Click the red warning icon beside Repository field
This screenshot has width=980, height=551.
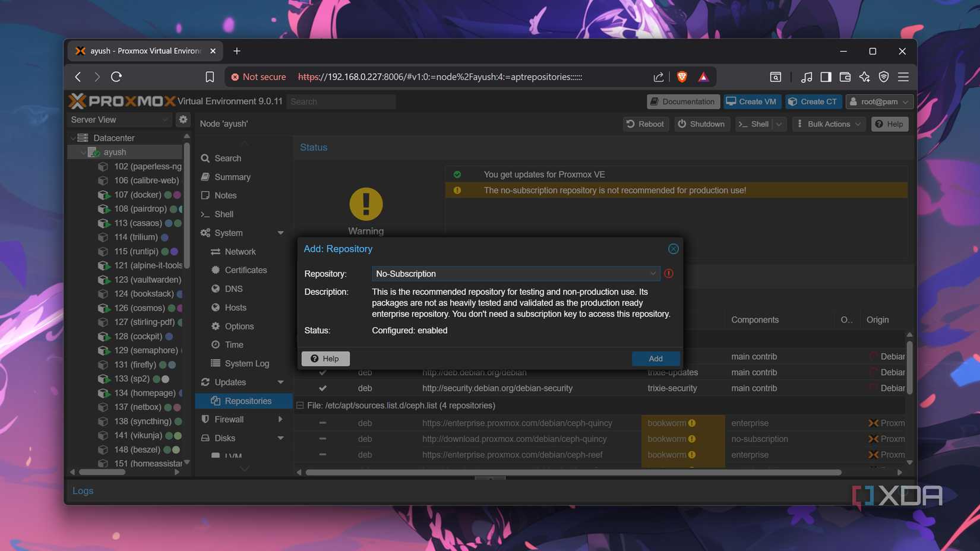pyautogui.click(x=669, y=274)
